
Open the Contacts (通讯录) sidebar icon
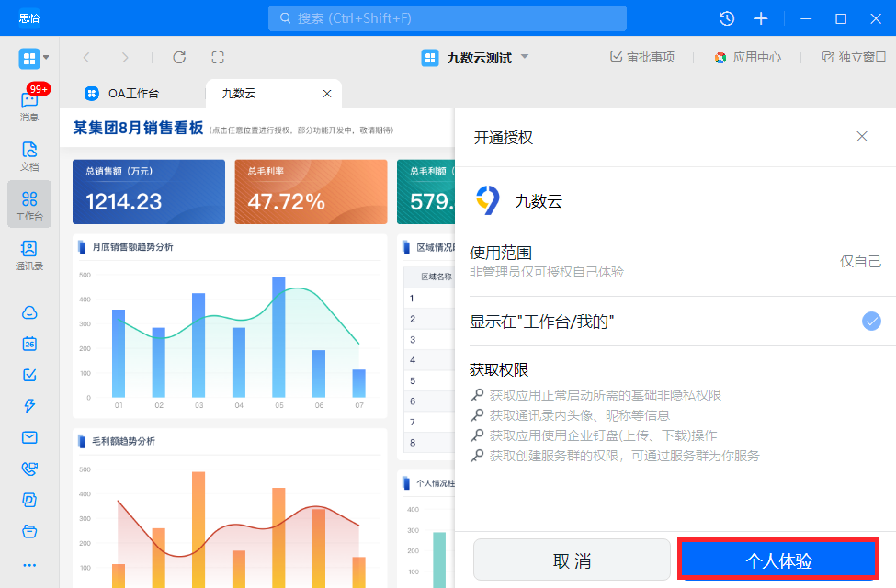(29, 254)
